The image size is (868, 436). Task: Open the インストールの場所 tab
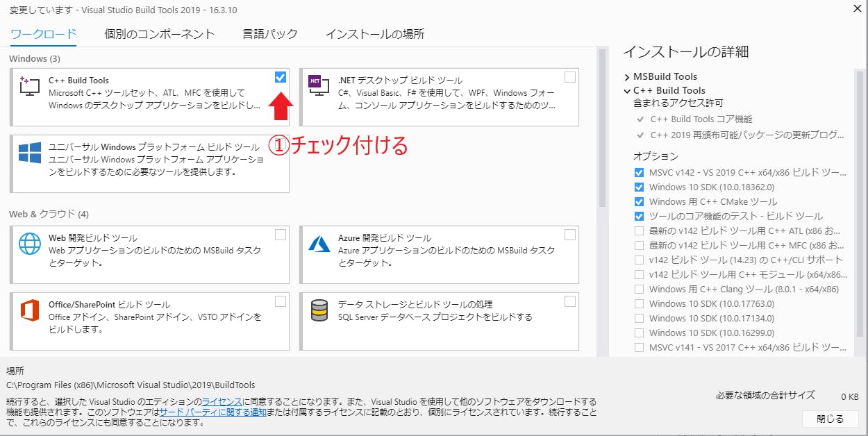click(x=375, y=33)
